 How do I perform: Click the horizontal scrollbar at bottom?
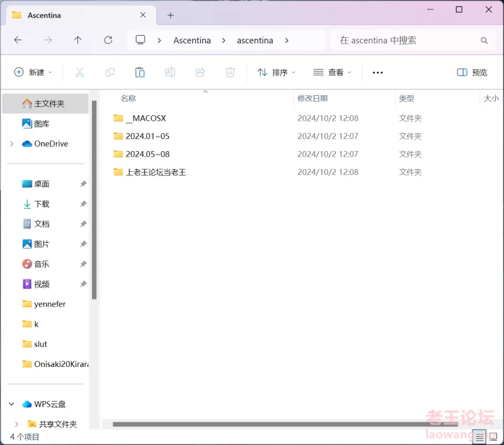(283, 424)
